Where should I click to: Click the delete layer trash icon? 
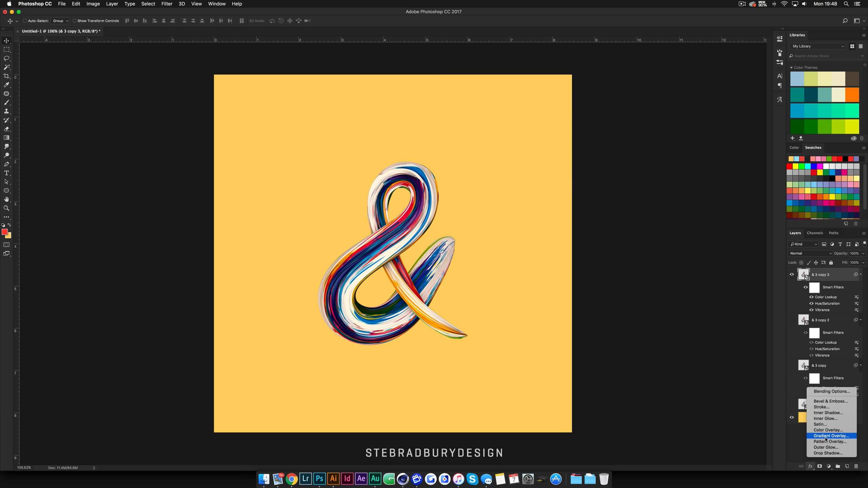(x=856, y=466)
